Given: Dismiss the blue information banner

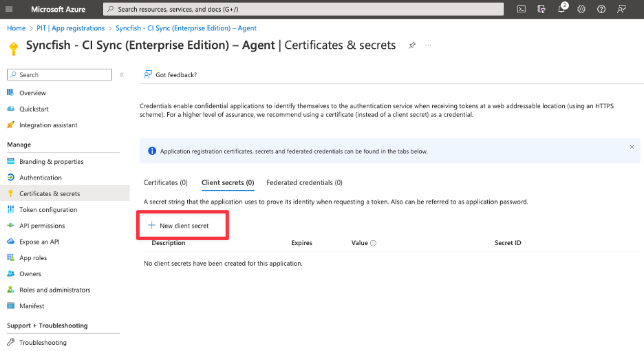Looking at the screenshot, I should point(632,147).
